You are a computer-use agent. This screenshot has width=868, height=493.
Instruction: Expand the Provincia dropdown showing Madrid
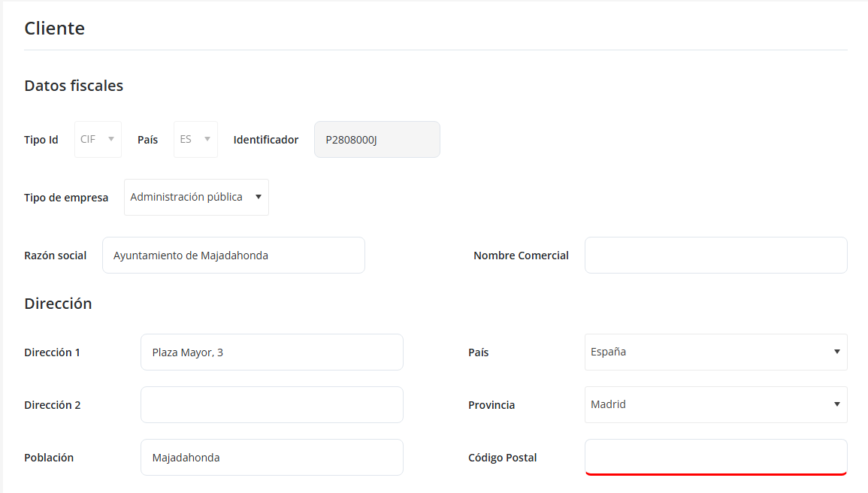pyautogui.click(x=715, y=405)
